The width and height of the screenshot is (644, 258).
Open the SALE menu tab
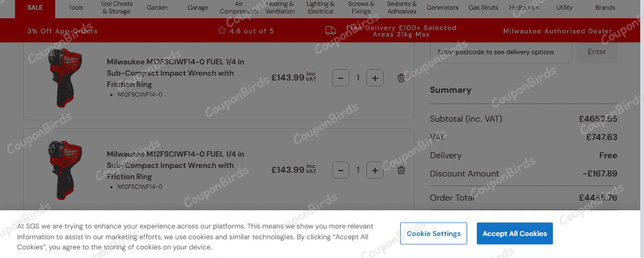pos(35,8)
